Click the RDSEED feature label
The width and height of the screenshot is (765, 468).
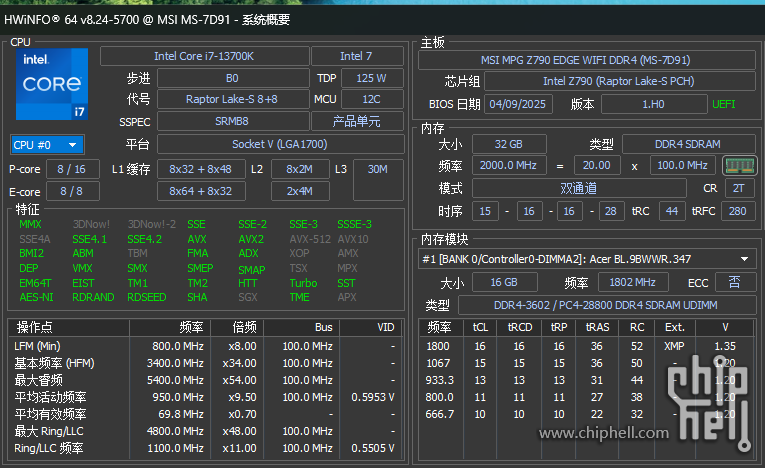pyautogui.click(x=147, y=297)
